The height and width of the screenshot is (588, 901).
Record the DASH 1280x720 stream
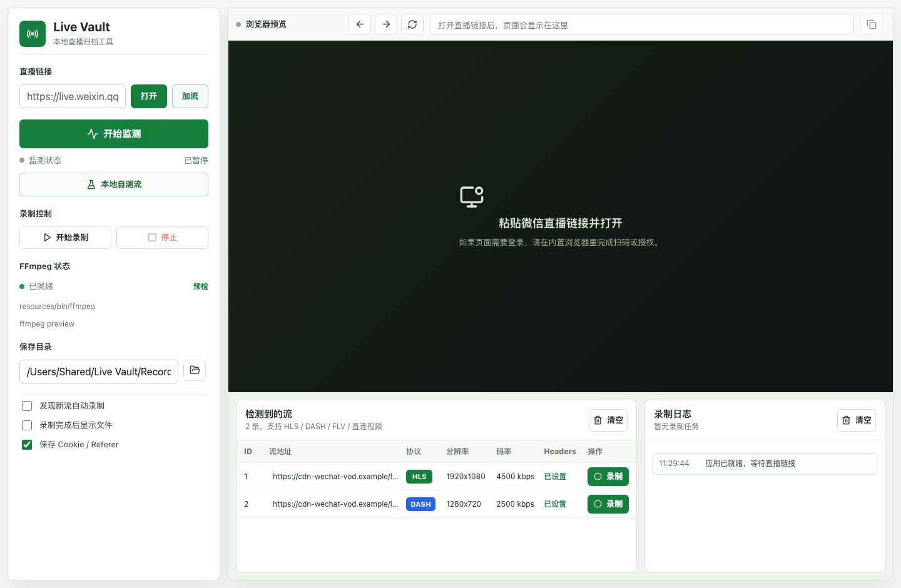coord(608,504)
